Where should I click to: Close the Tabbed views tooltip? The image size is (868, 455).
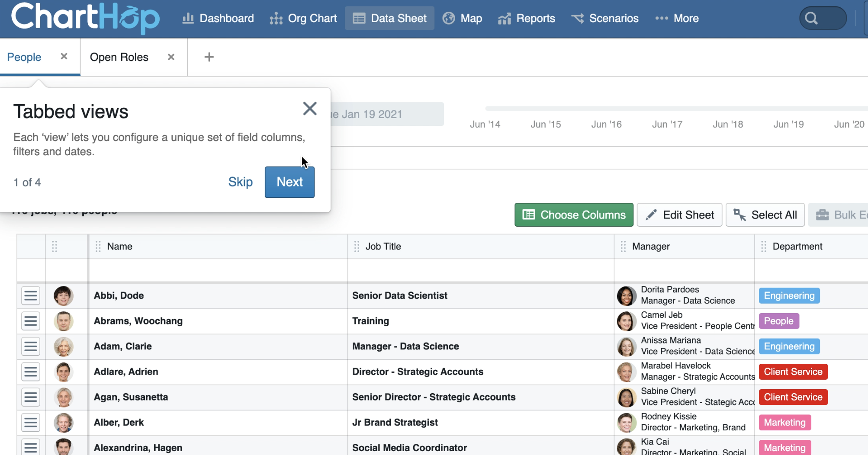click(x=310, y=109)
